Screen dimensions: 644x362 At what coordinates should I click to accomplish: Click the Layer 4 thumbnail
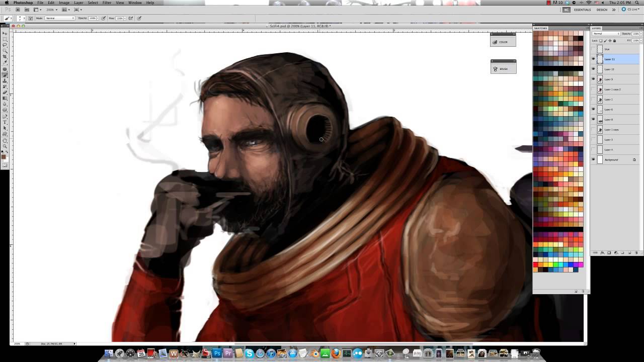[x=600, y=149]
